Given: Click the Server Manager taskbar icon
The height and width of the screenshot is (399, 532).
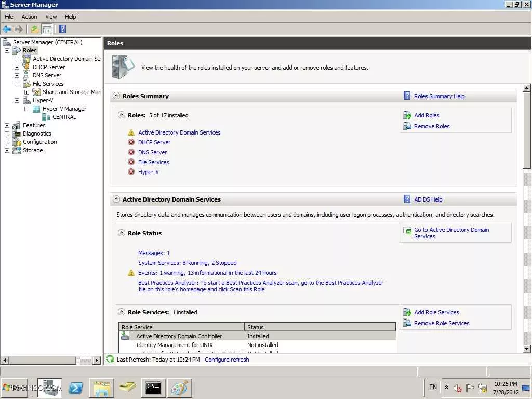Looking at the screenshot, I should pos(50,388).
